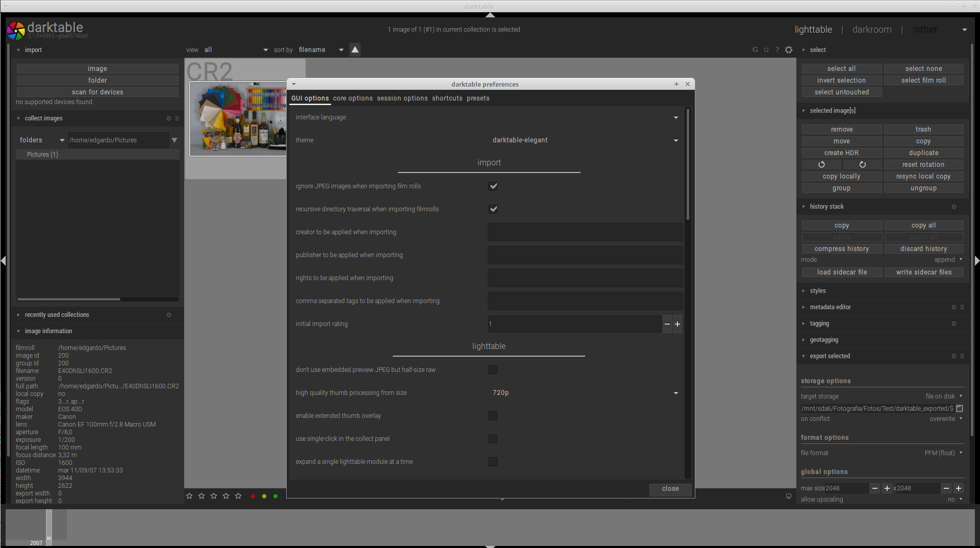The image size is (980, 548).
Task: Open the export folder browse icon
Action: (x=960, y=408)
